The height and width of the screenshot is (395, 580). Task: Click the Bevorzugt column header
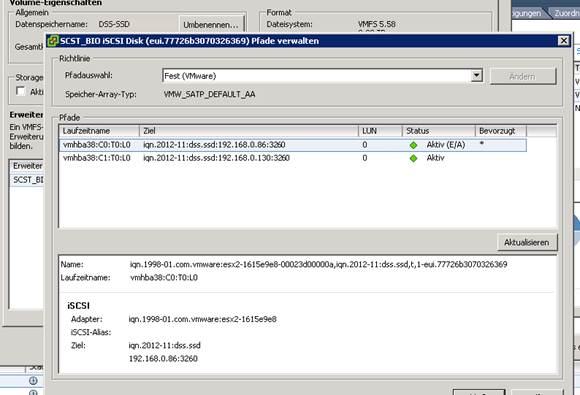(x=500, y=131)
